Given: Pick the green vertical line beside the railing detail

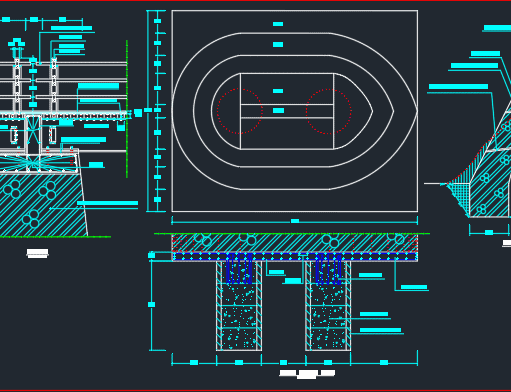Looking at the screenshot, I should [127, 109].
